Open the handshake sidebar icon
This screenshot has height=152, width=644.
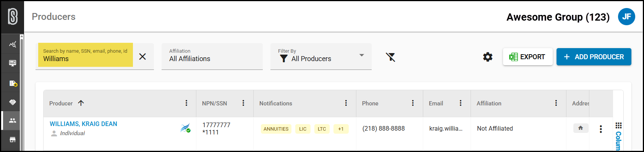[x=13, y=102]
